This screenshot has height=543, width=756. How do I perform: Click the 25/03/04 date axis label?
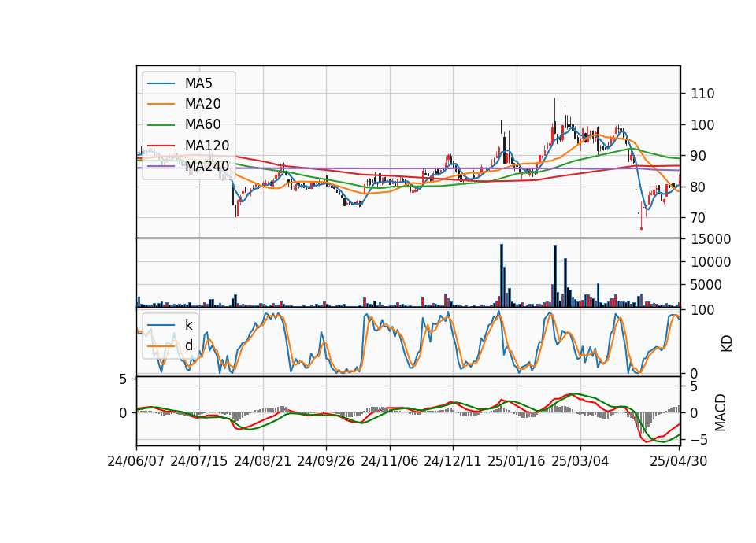tap(580, 461)
